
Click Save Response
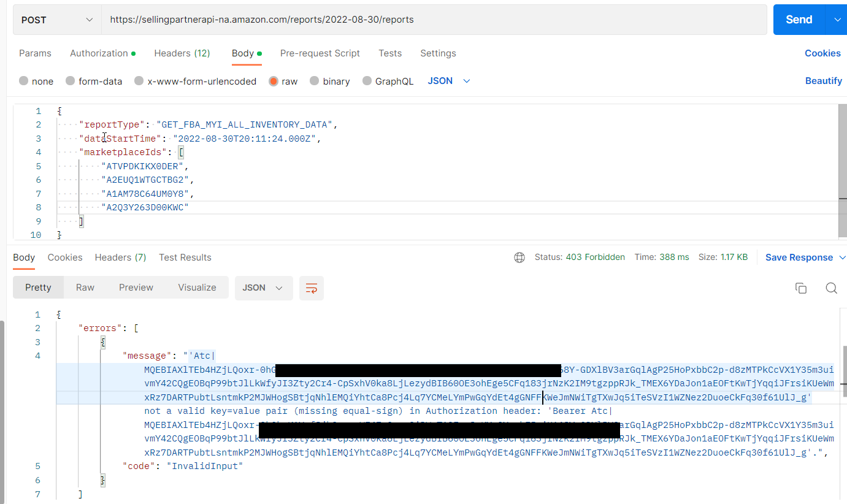coord(799,258)
